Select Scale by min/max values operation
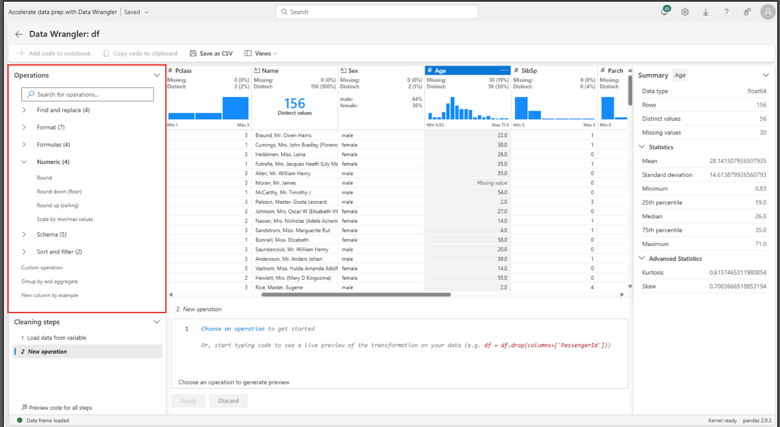This screenshot has width=780, height=427. tap(65, 219)
